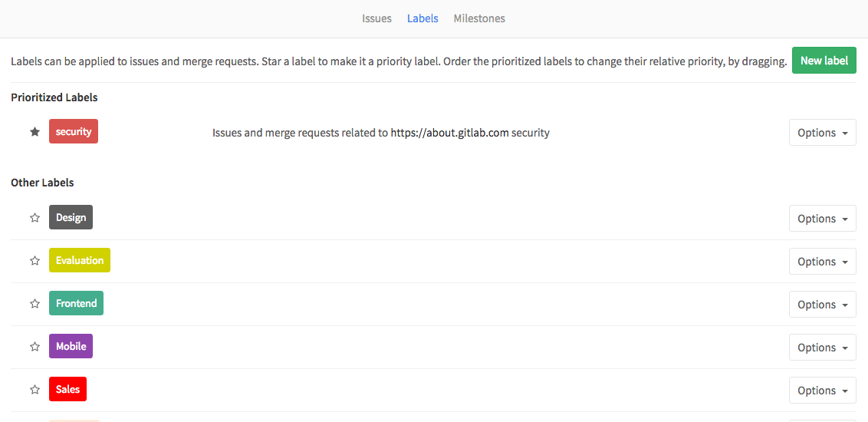This screenshot has height=422, width=868.
Task: Open the yellow Evaluation label badge
Action: click(x=80, y=260)
